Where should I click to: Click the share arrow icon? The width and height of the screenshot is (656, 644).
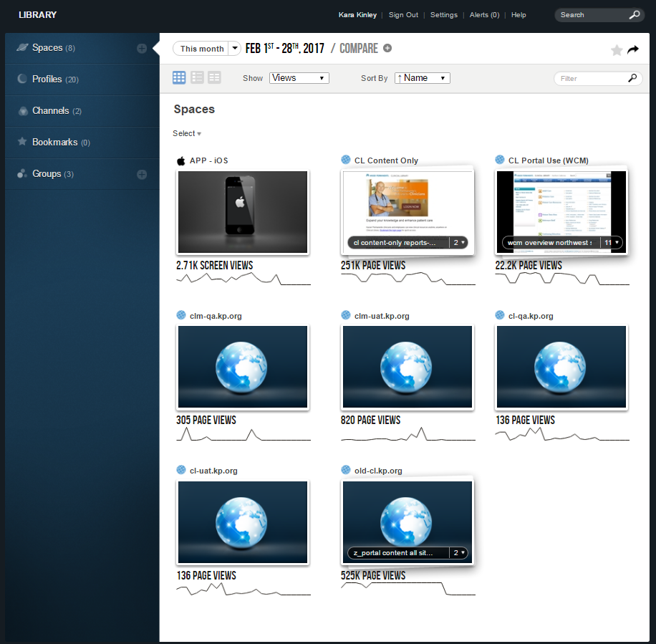click(x=633, y=49)
